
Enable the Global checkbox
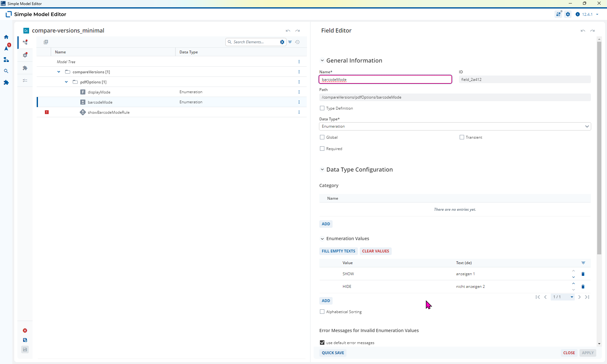[x=322, y=137]
